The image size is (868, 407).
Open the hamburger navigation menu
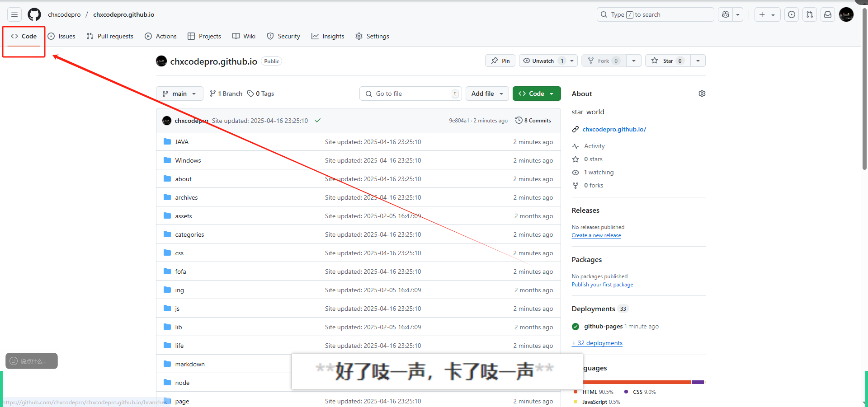click(x=14, y=14)
